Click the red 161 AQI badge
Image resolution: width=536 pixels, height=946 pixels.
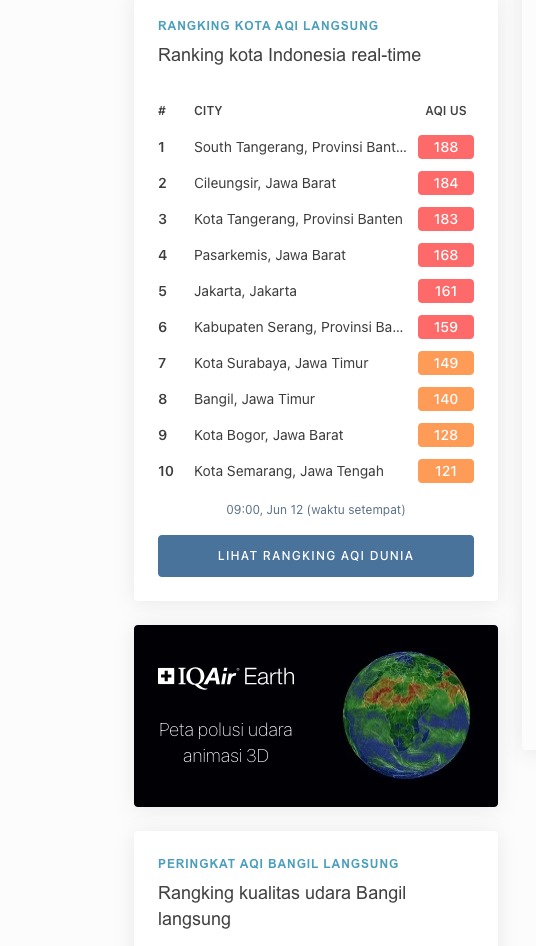coord(445,291)
